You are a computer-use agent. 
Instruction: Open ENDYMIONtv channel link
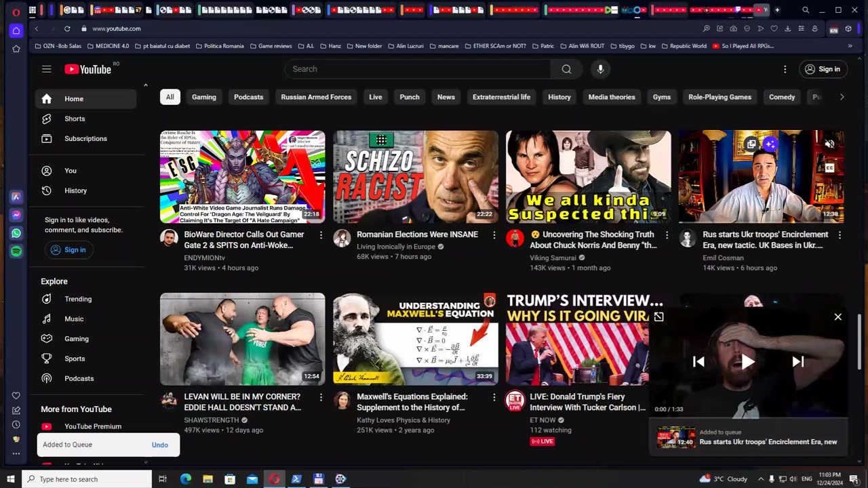[x=204, y=258]
